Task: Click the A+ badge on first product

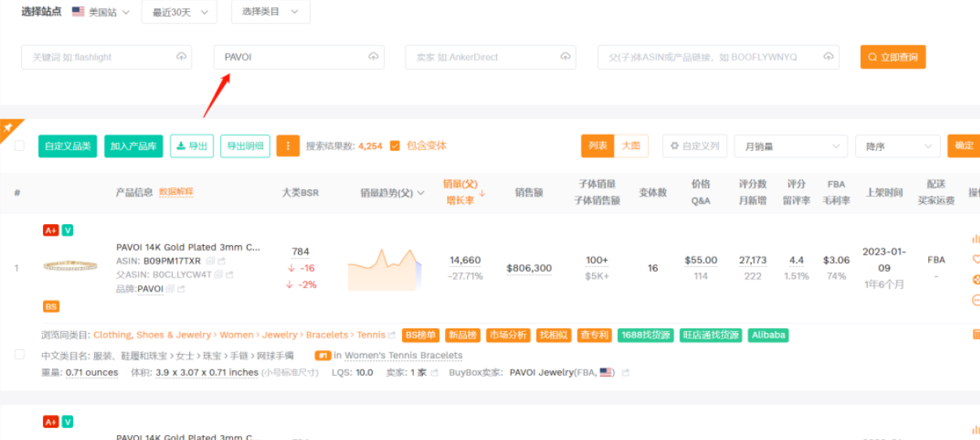Action: [50, 231]
